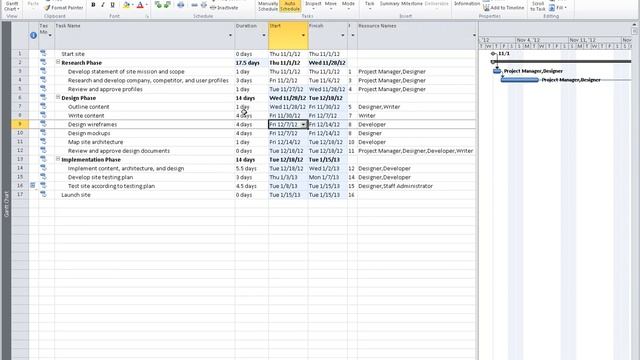Apply the background color bucket
The width and height of the screenshot is (640, 360).
(126, 5)
